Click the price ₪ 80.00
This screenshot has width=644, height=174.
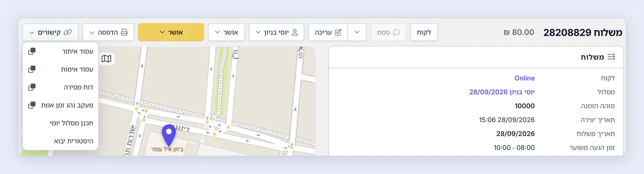[x=519, y=32]
